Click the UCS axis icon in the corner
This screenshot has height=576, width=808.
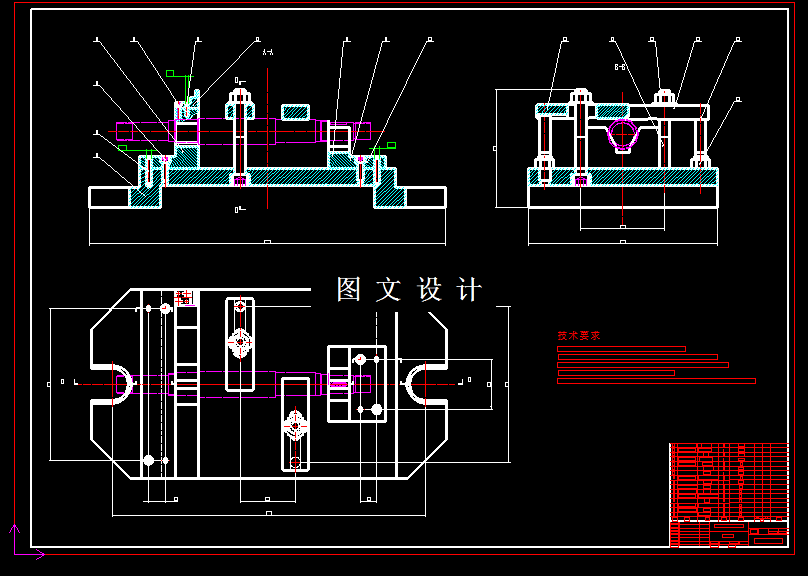[27, 541]
